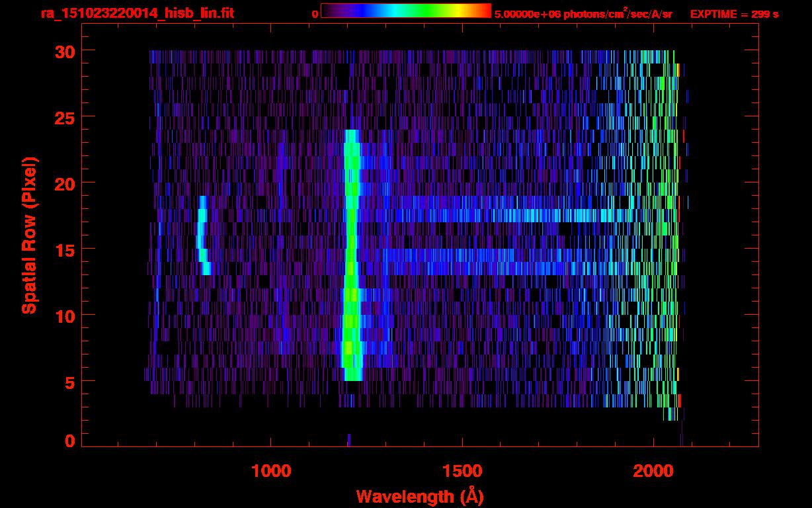Image resolution: width=812 pixels, height=508 pixels.
Task: Click the x-axis tick label 1000
Action: pos(271,471)
